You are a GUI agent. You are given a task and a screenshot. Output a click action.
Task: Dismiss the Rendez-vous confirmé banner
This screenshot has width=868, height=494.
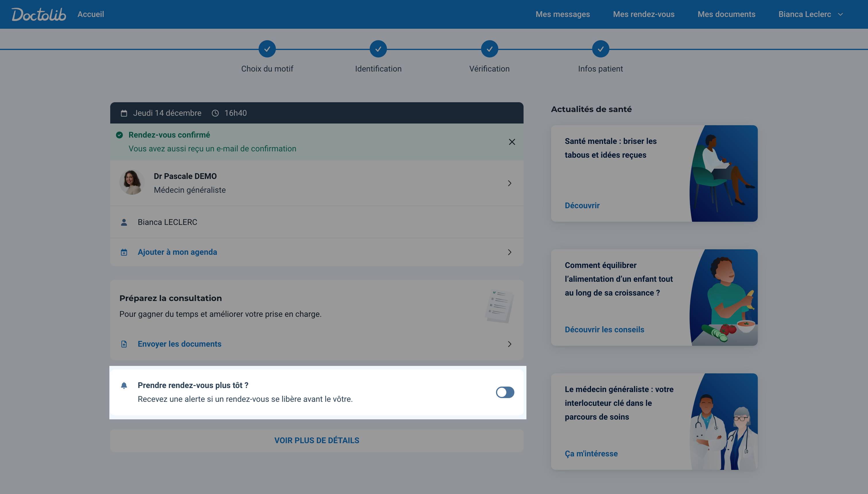[512, 142]
